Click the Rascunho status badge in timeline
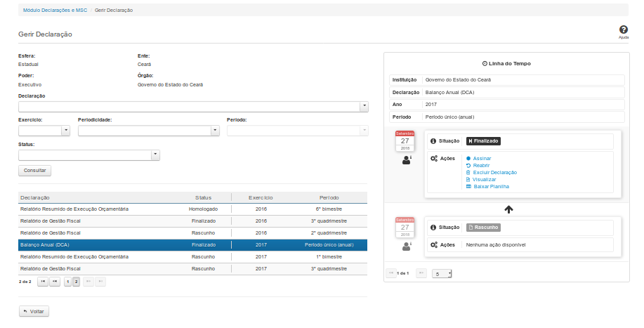The image size is (644, 328). 483,228
